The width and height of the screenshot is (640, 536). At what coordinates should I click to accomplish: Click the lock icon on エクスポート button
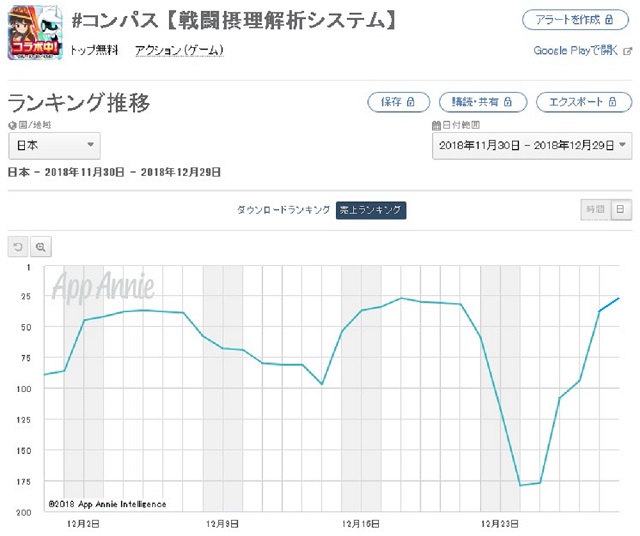[x=612, y=102]
